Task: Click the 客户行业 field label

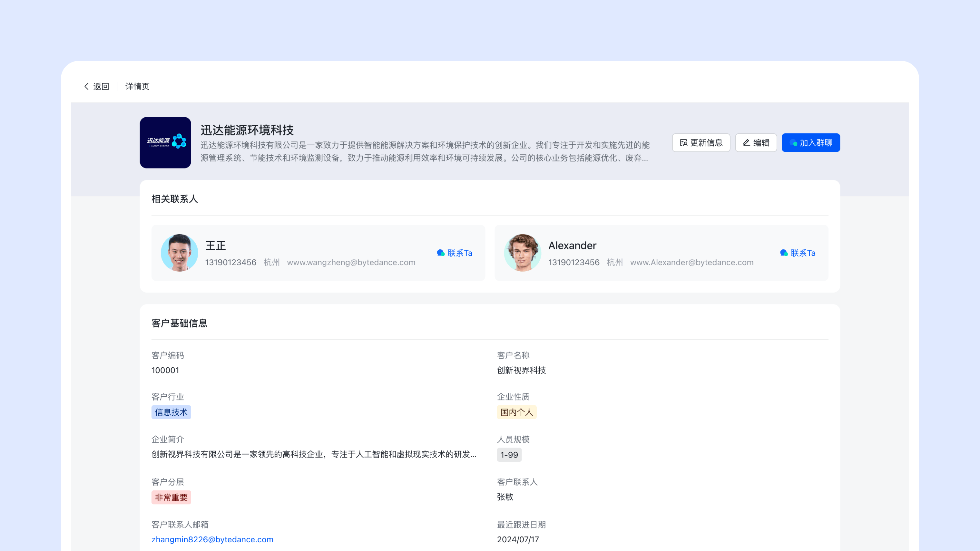Action: tap(168, 397)
